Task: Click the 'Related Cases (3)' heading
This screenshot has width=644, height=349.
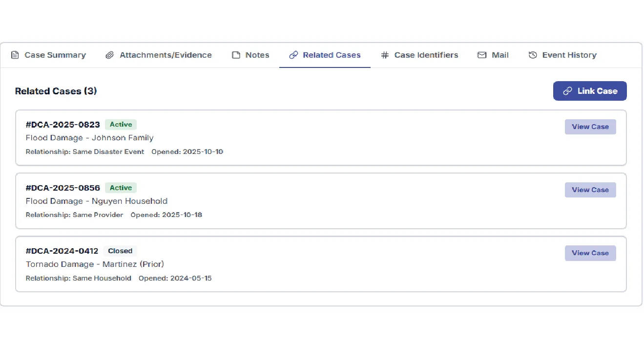Action: coord(56,91)
